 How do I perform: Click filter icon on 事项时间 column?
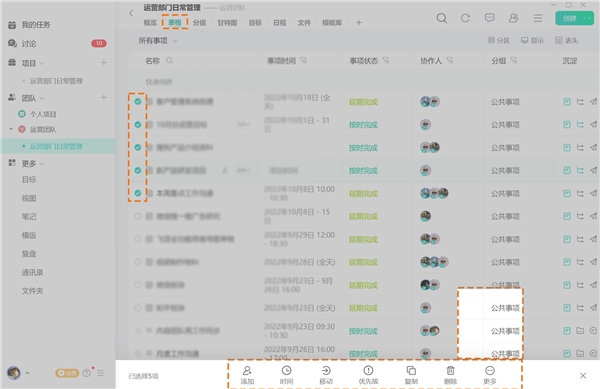303,60
